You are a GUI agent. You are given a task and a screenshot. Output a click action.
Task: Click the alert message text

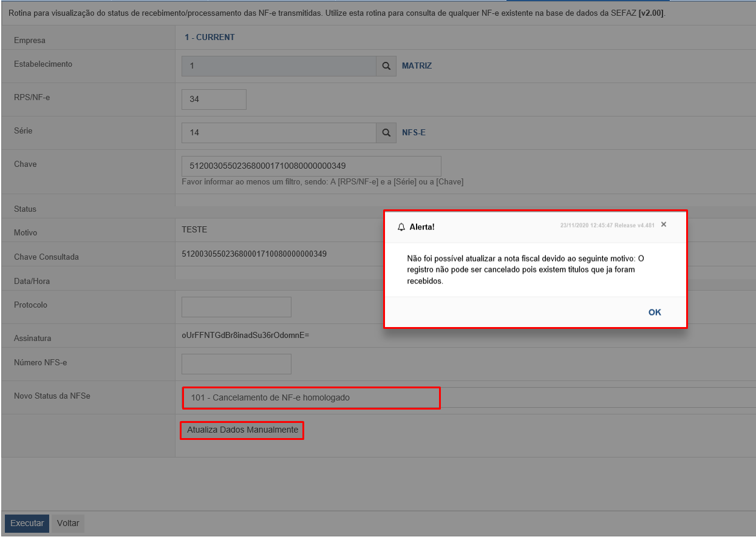tap(526, 270)
